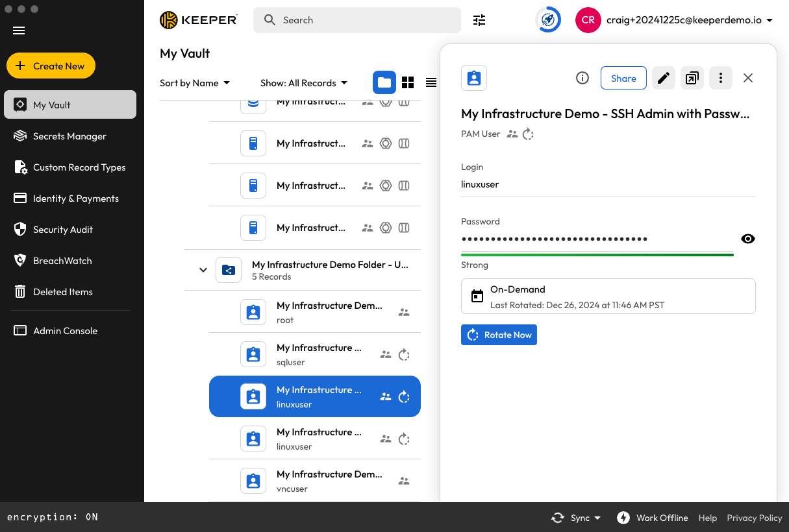Open the hamburger menu icon

coord(19,30)
